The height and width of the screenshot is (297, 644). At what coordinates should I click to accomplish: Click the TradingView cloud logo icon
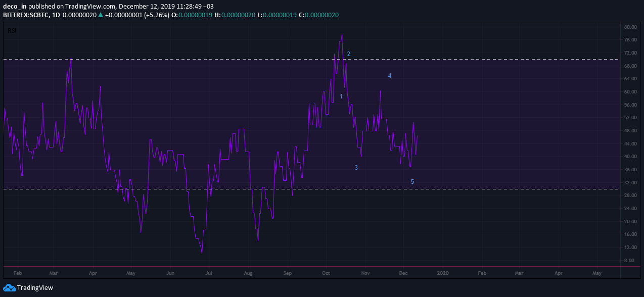(9, 288)
